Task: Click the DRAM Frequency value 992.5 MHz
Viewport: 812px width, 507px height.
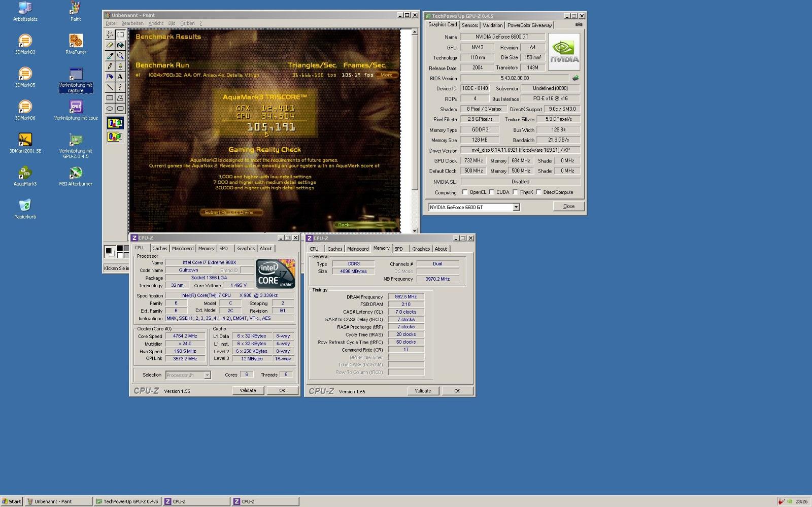Action: click(x=406, y=297)
